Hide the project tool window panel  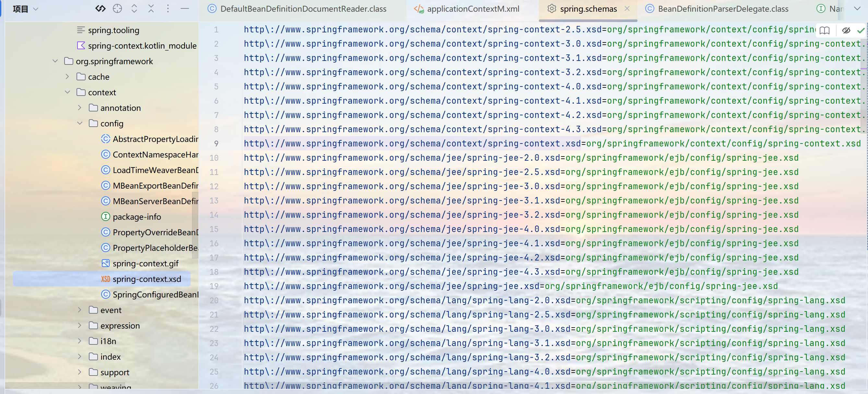[x=184, y=9]
